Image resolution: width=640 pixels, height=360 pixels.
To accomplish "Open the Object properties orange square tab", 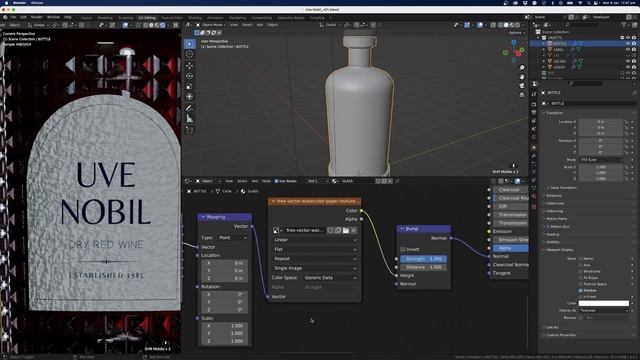I will coord(534,147).
